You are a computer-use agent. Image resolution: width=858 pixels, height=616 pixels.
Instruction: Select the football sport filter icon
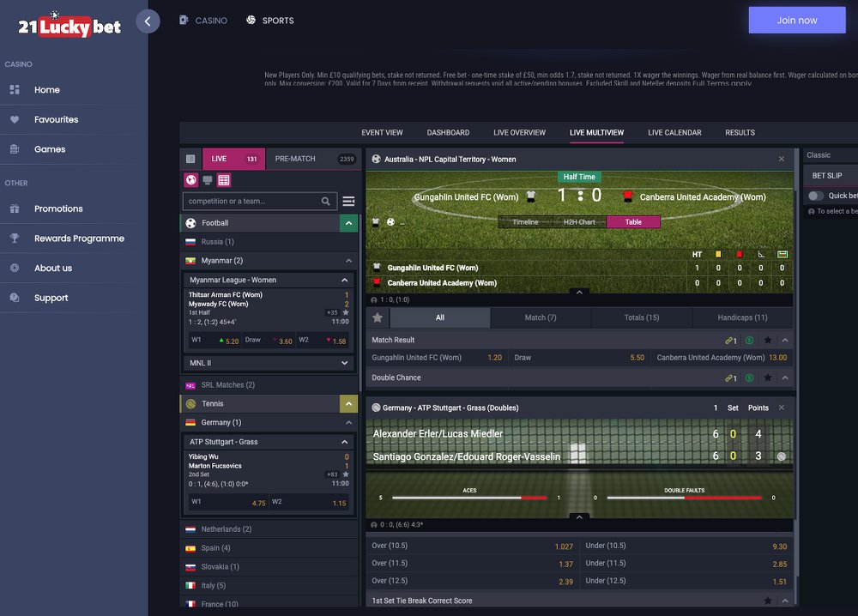click(x=191, y=179)
